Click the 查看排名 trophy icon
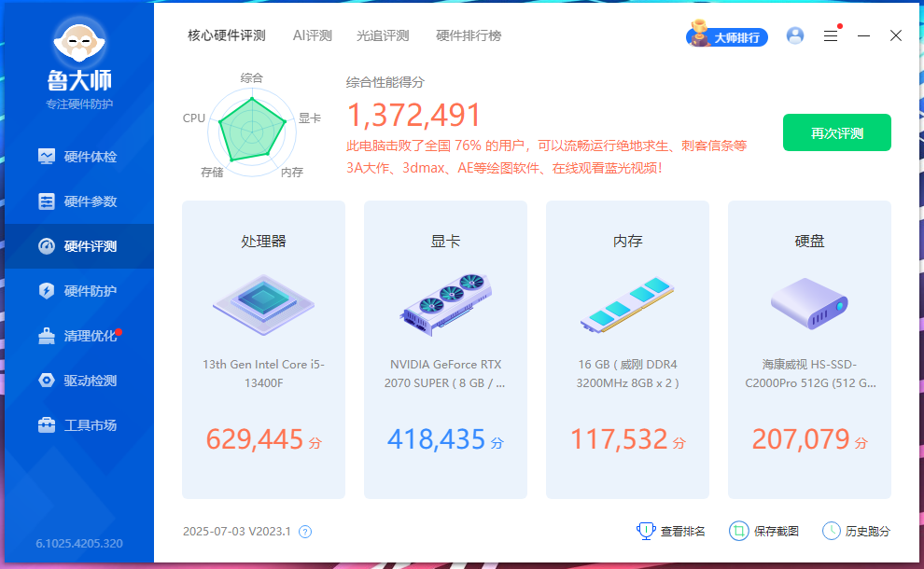 646,531
